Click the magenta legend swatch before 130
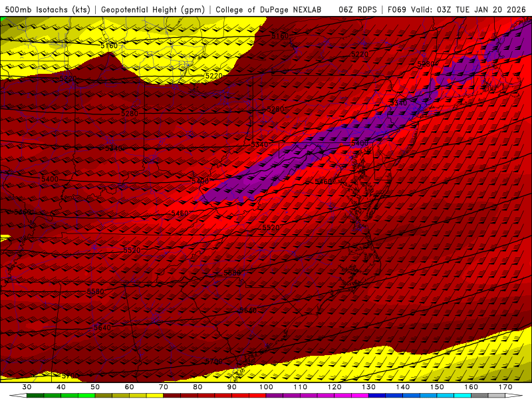Screen dimensions: 532x399 pyautogui.click(x=360, y=396)
